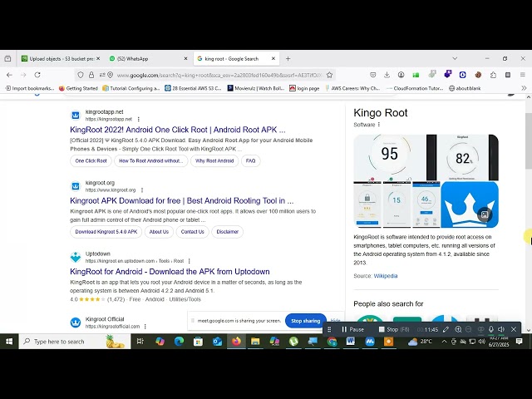Viewport: 532px width, 399px height.
Task: Open the Firefox account avatar icon
Action: pos(401,75)
